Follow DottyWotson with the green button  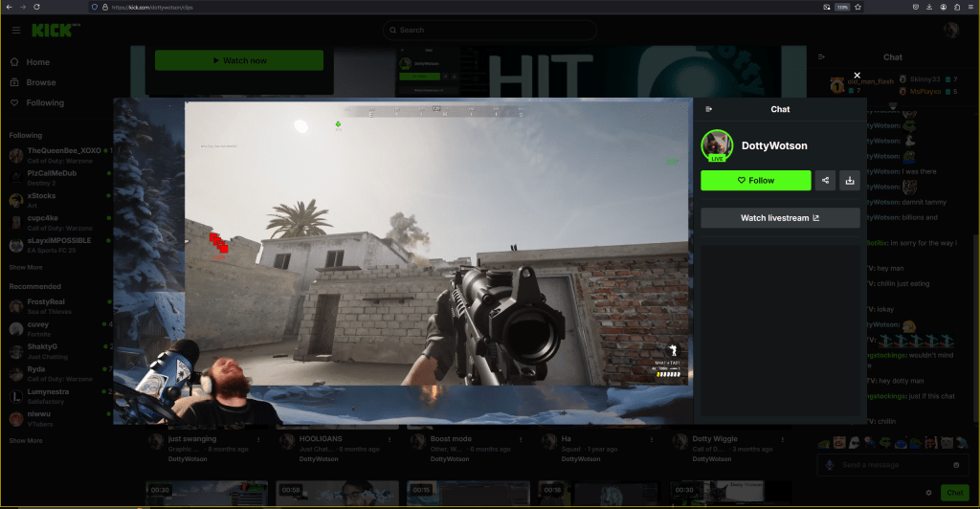point(755,181)
